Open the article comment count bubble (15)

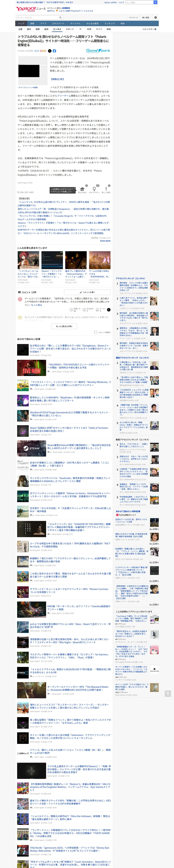[x=37, y=51]
